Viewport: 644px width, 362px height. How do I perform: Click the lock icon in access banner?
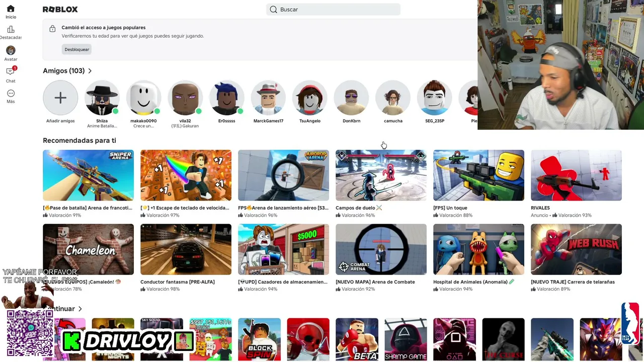pos(52,29)
